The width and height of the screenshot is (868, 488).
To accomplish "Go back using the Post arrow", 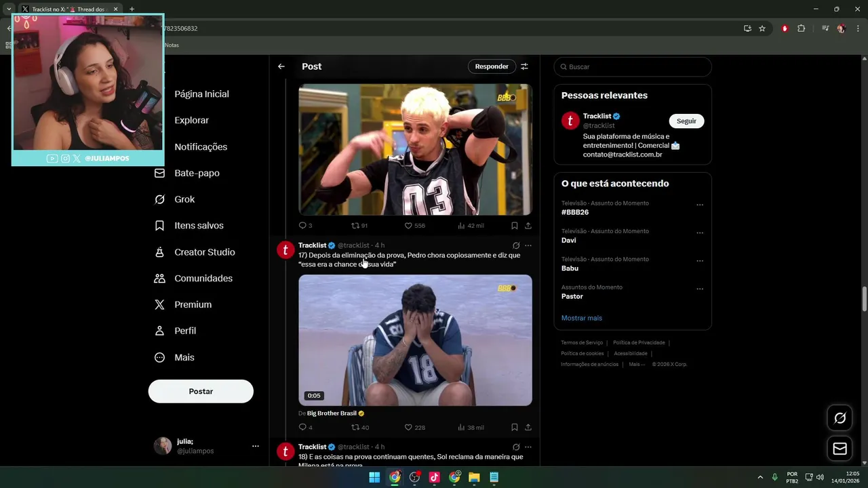I will pos(281,66).
